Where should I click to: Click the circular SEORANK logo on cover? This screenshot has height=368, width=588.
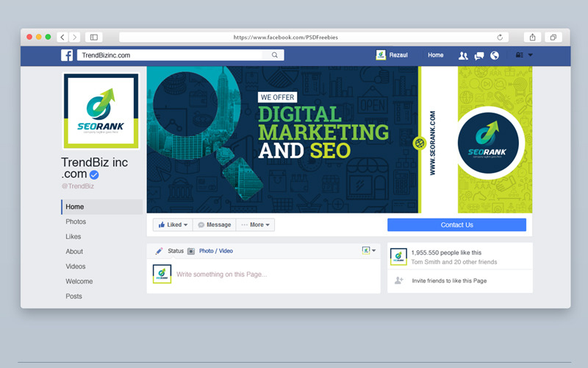(488, 143)
